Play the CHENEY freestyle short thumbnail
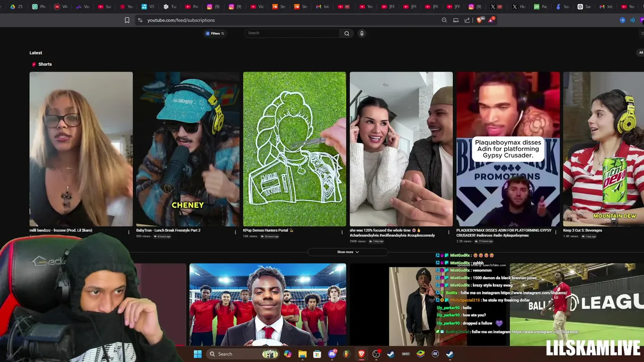This screenshot has width=644, height=362. tap(188, 149)
